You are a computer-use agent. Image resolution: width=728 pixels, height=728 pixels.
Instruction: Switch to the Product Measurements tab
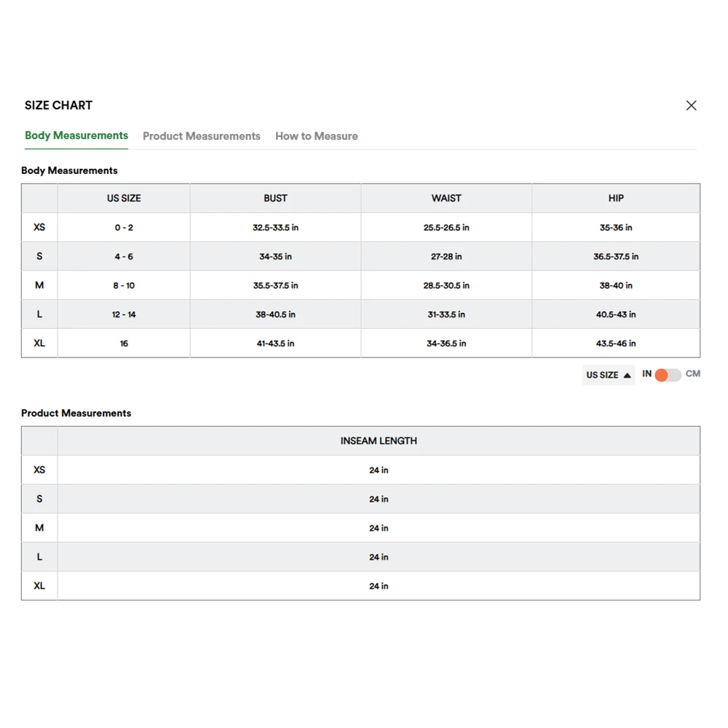tap(202, 136)
